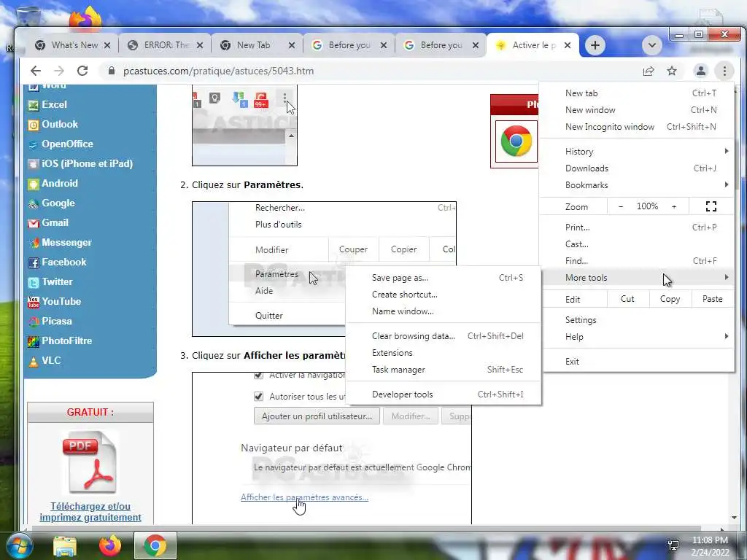Click Paste in the Edit row

[712, 299]
